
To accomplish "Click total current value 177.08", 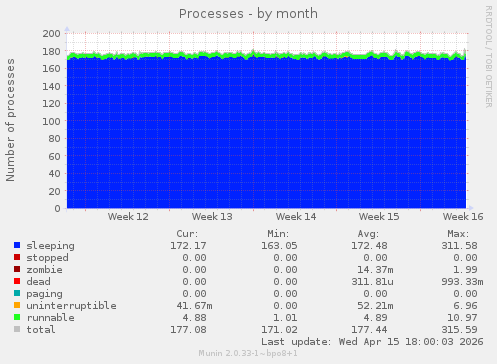I will tap(188, 330).
